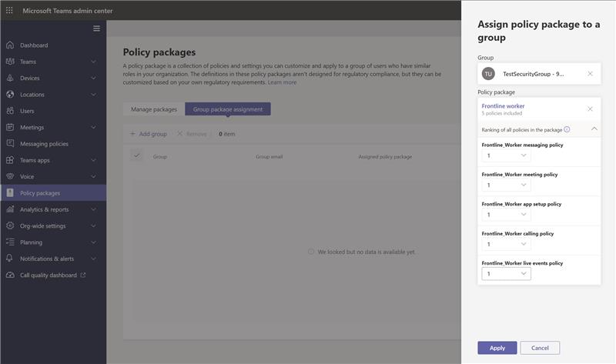616x364 pixels.
Task: Open Policy packages in sidebar
Action: [x=53, y=193]
